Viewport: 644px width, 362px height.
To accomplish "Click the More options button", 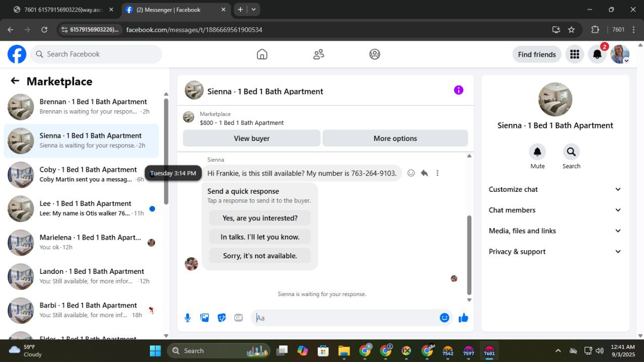I will pyautogui.click(x=395, y=138).
